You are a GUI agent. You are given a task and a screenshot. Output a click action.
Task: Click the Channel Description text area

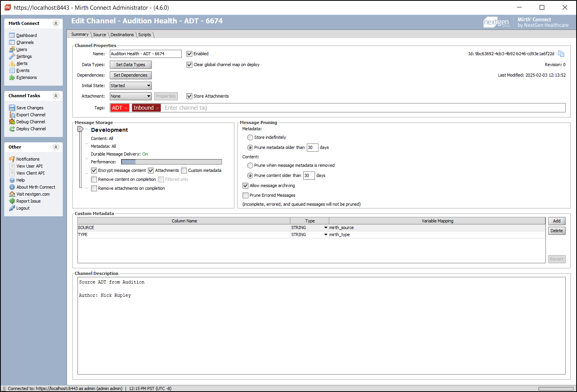(322, 325)
